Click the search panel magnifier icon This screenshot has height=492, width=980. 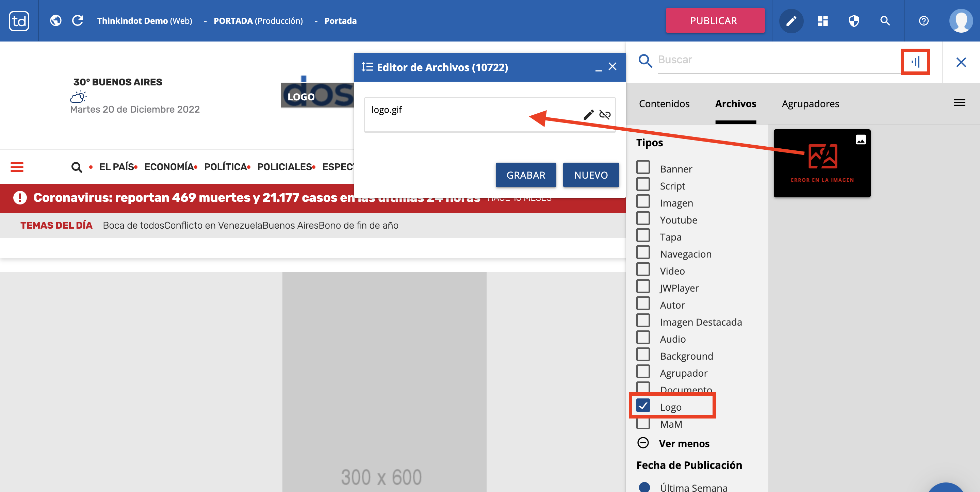[645, 61]
